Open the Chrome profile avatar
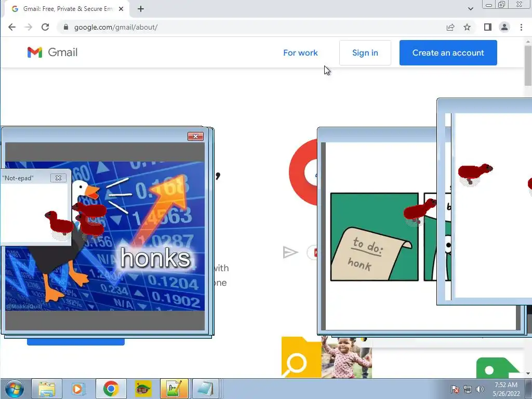Screen dimensions: 532x399 point(504,27)
